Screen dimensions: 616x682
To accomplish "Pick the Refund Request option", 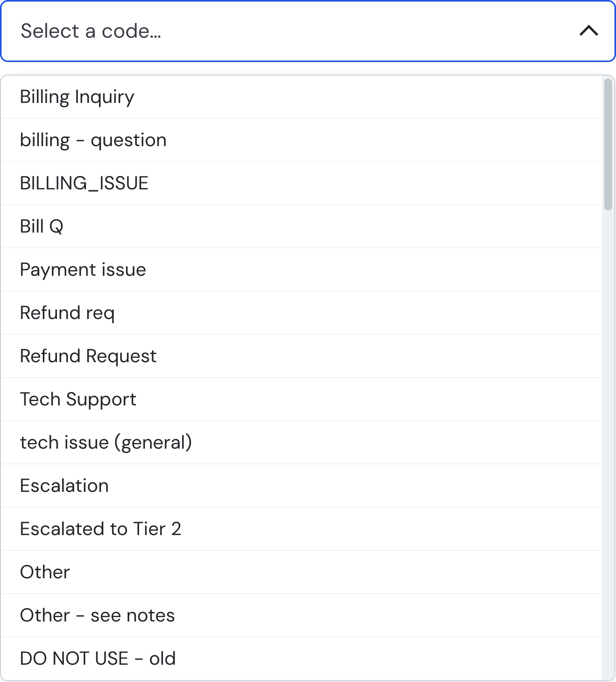I will click(301, 356).
